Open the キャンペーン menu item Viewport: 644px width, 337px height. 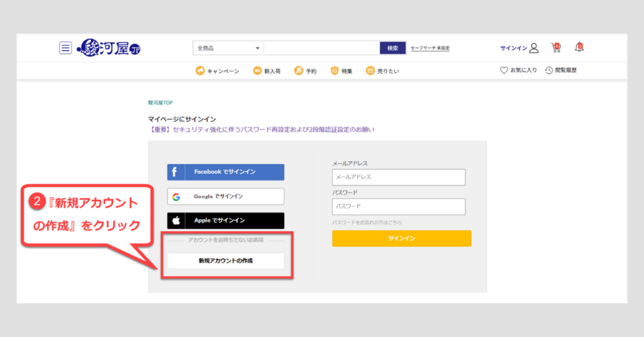click(x=218, y=71)
